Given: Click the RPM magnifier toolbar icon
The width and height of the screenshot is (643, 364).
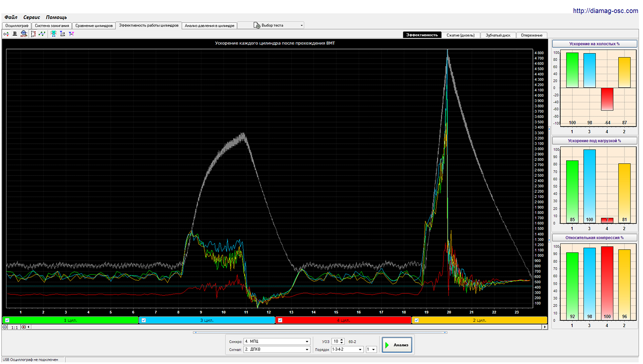Looking at the screenshot, I should click(x=24, y=34).
